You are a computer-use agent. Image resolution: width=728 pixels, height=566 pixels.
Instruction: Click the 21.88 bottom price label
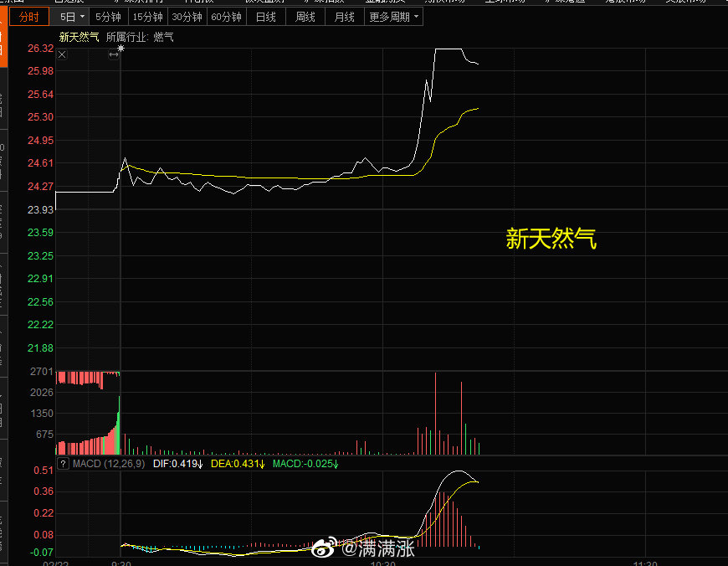(40, 348)
